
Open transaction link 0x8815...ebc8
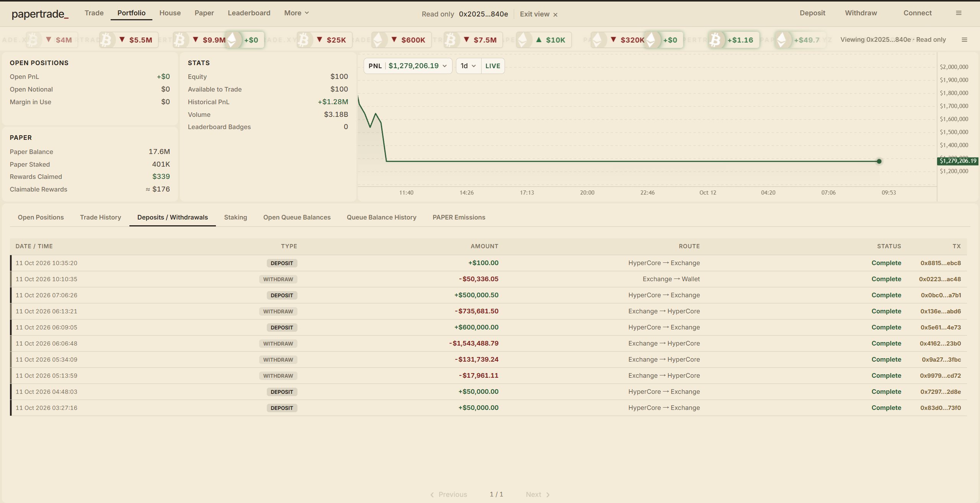(x=941, y=263)
